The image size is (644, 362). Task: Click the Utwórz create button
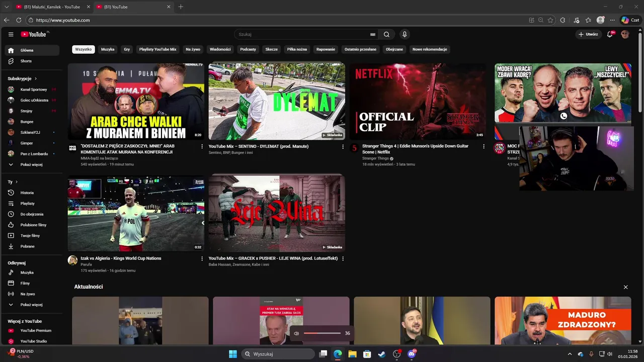pos(589,34)
